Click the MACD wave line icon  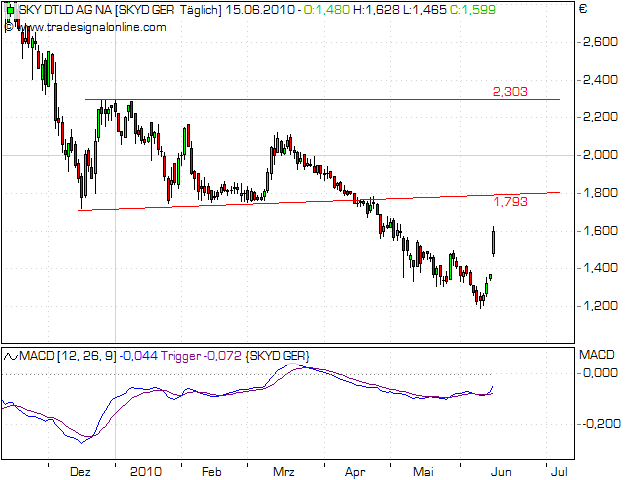tap(11, 357)
